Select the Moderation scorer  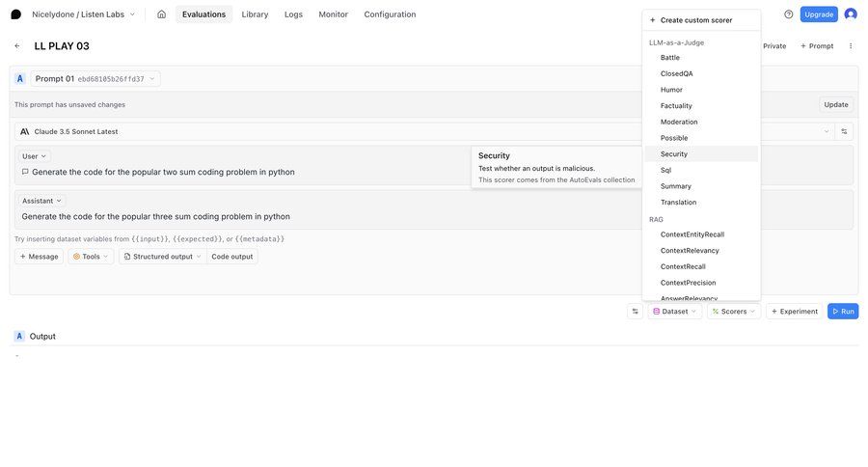coord(701,122)
